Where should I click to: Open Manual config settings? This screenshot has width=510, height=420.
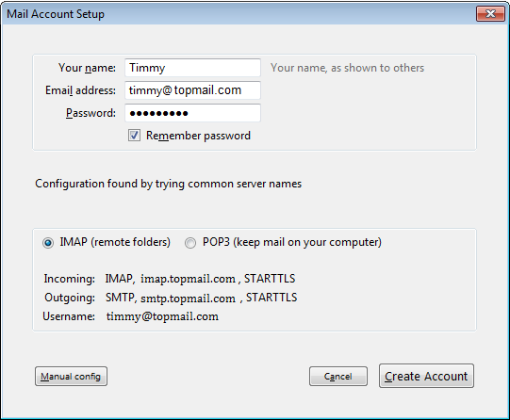71,376
